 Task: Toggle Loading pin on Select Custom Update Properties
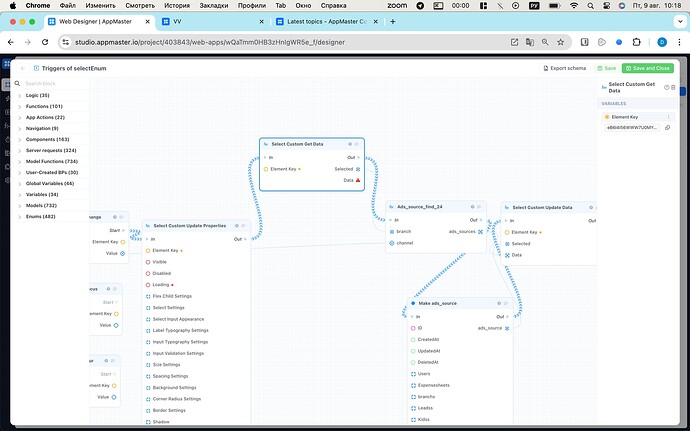(148, 285)
